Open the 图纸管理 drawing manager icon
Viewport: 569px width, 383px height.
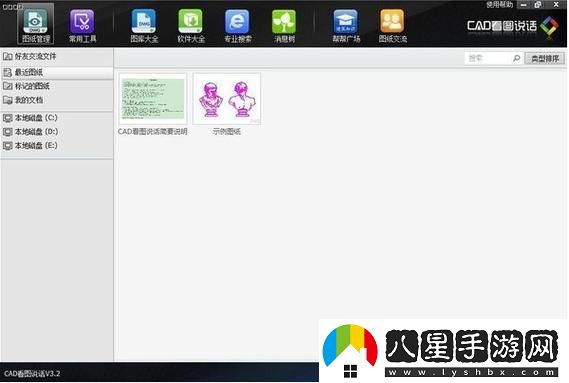pos(36,24)
